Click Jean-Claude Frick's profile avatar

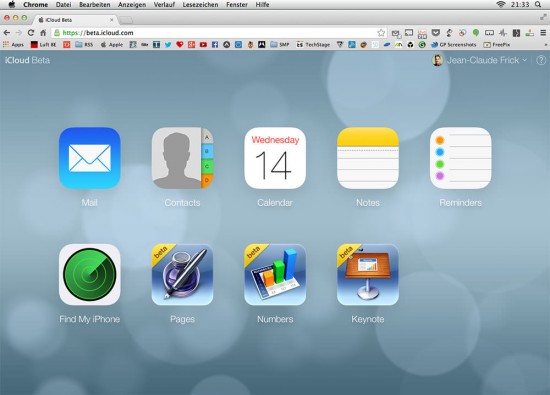coord(437,60)
